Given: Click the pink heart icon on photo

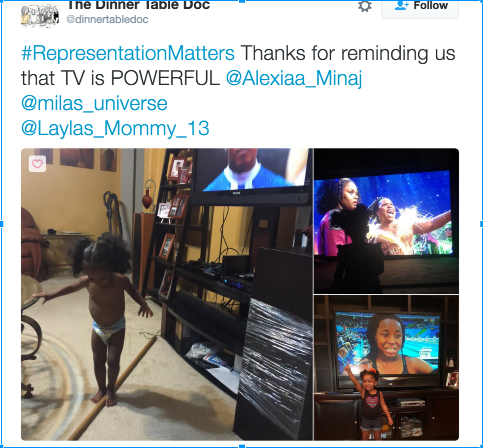Looking at the screenshot, I should (x=37, y=164).
